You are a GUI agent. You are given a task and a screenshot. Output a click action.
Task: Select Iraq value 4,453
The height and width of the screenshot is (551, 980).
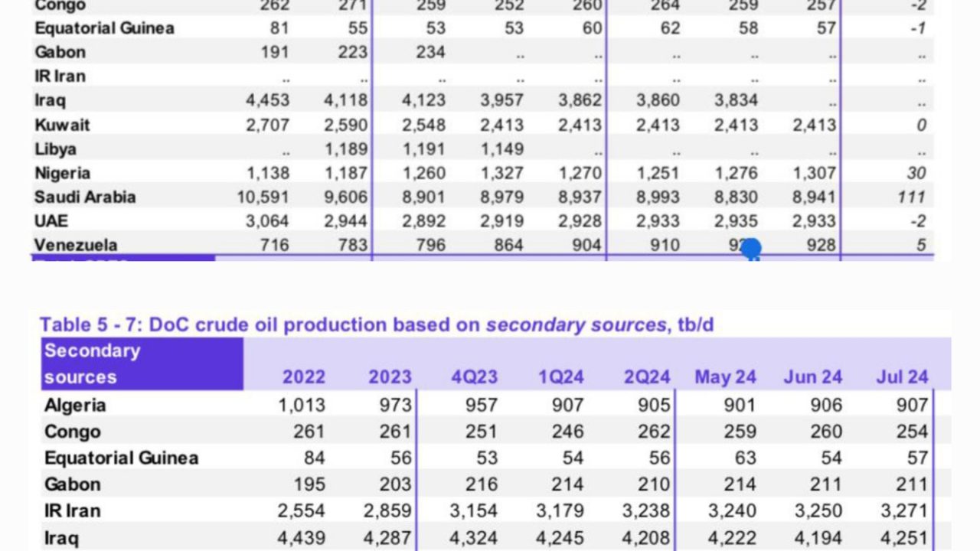tap(267, 100)
